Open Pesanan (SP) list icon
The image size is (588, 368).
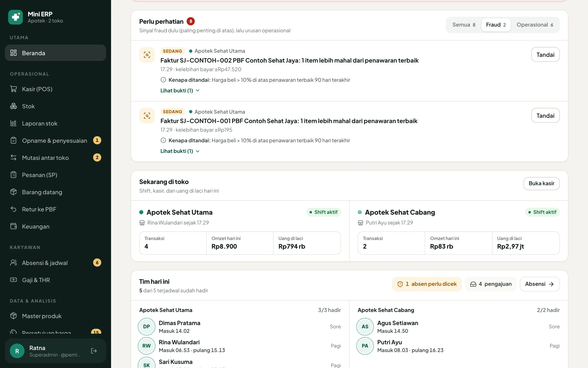pos(13,175)
